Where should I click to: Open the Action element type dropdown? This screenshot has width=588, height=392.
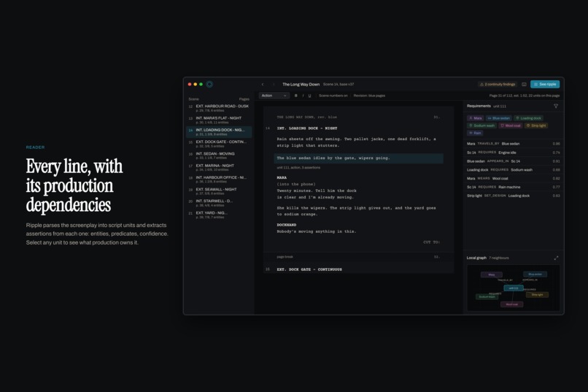click(x=274, y=96)
